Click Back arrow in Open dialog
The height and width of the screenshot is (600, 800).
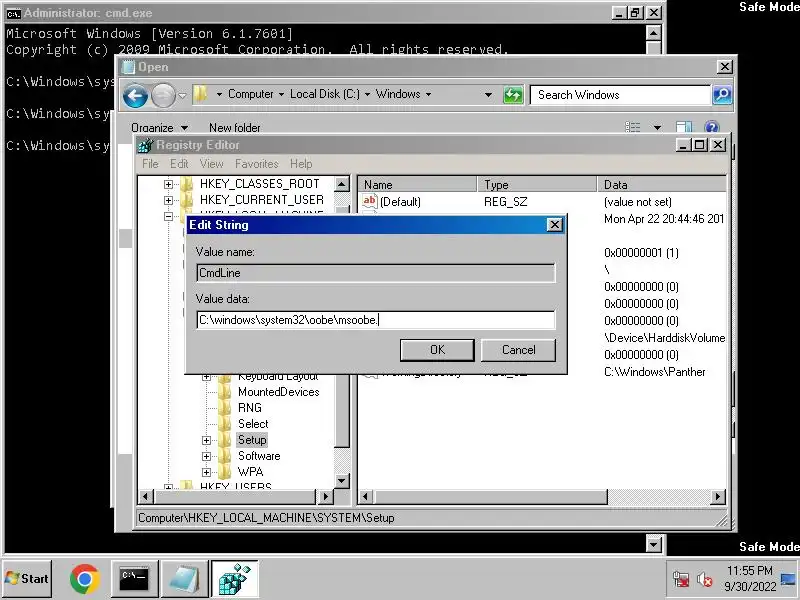135,95
